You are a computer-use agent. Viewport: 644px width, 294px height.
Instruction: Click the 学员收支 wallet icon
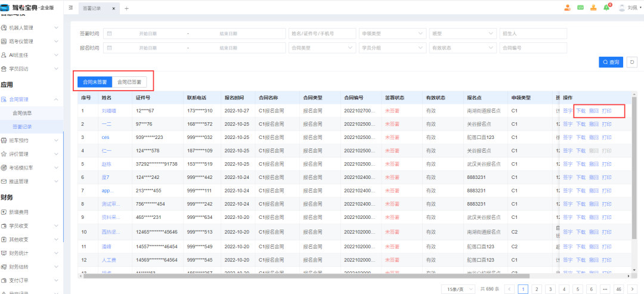pyautogui.click(x=4, y=226)
